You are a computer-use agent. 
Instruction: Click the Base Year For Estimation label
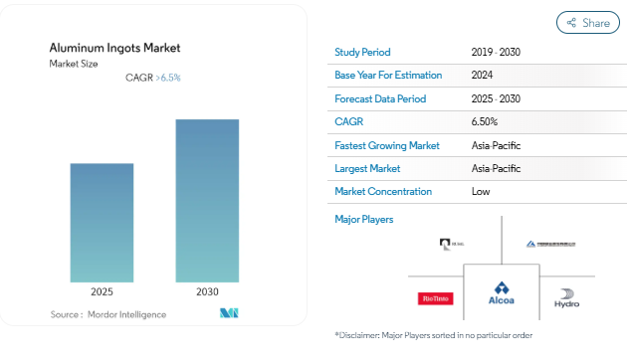click(x=388, y=75)
